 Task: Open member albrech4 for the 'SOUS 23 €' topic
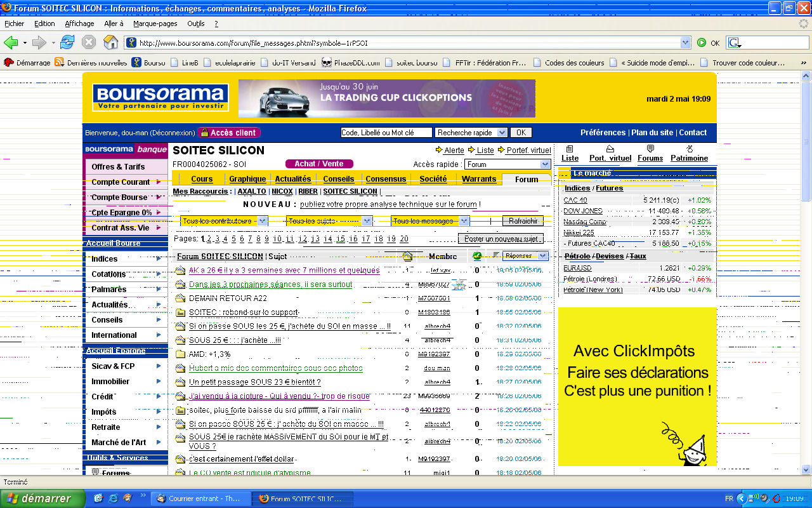click(437, 382)
